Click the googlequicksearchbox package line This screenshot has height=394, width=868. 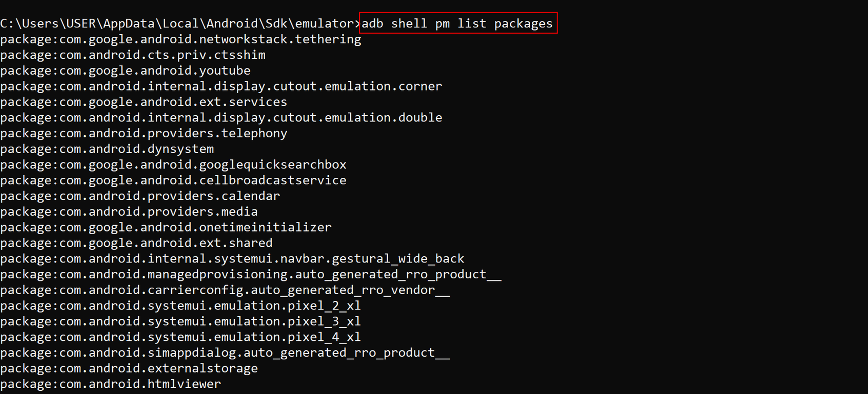coord(173,165)
